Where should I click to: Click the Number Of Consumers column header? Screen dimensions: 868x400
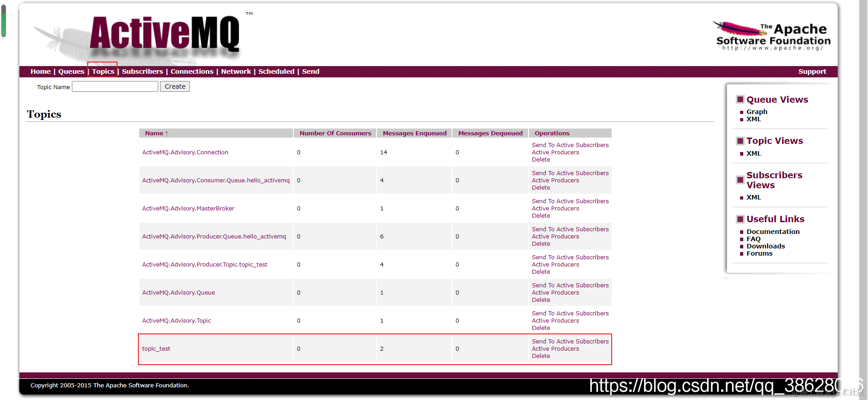coord(335,133)
